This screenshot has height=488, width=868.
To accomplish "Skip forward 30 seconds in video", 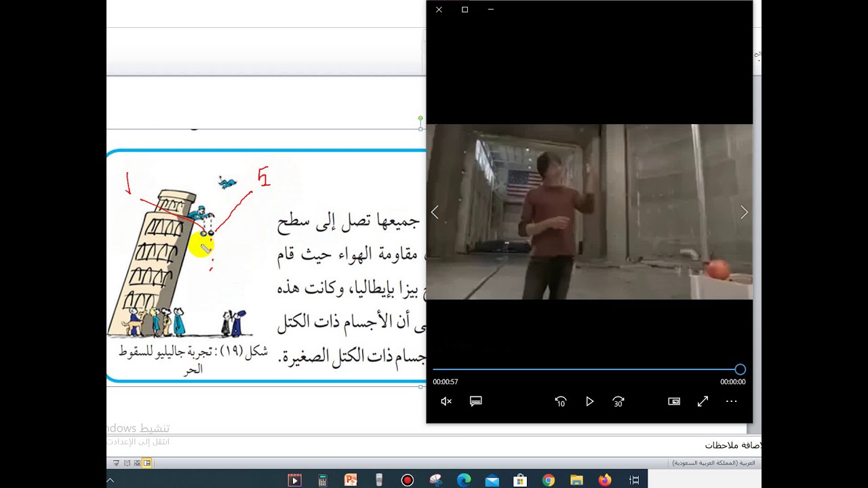I will tap(618, 401).
